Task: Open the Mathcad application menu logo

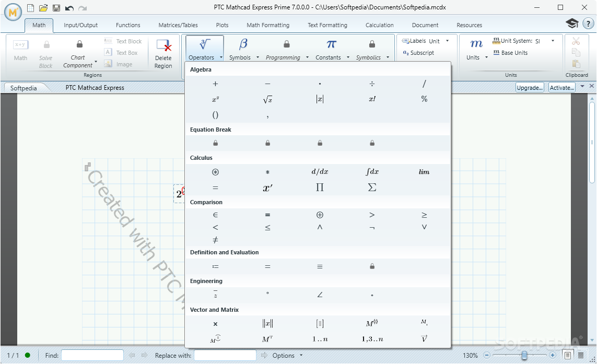Action: click(x=13, y=12)
